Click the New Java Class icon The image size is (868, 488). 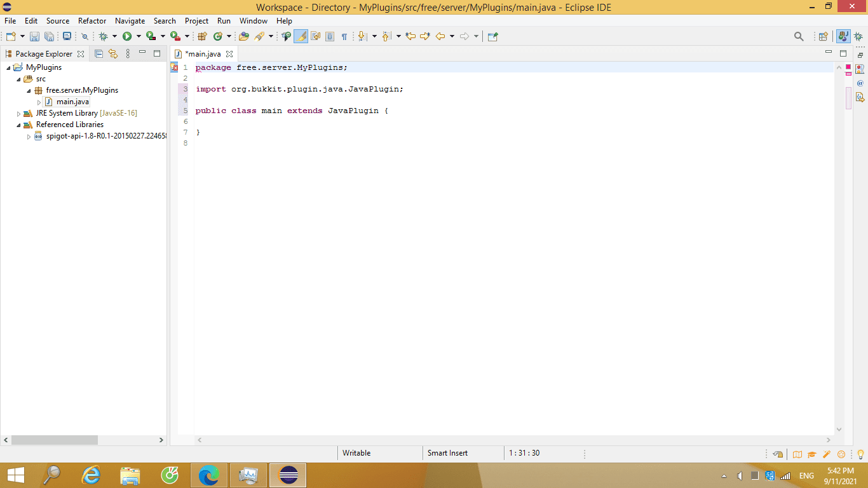pos(218,37)
